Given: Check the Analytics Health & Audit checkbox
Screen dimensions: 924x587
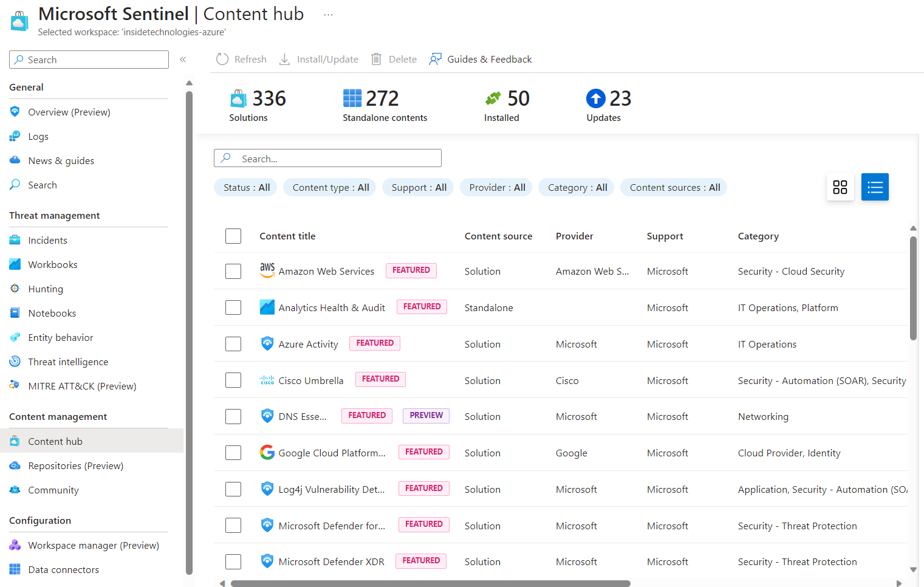Looking at the screenshot, I should click(x=233, y=307).
